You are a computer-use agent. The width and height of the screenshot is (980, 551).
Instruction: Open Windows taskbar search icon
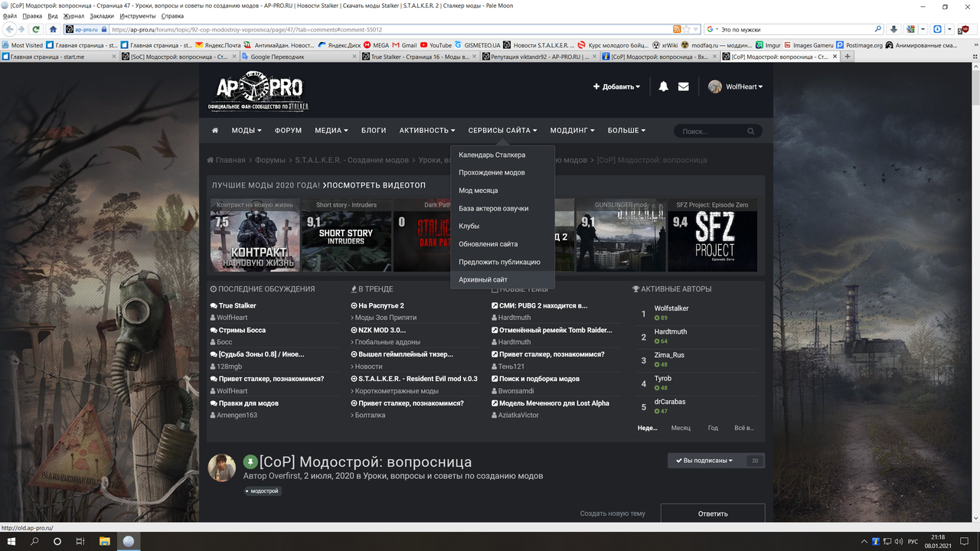point(34,541)
